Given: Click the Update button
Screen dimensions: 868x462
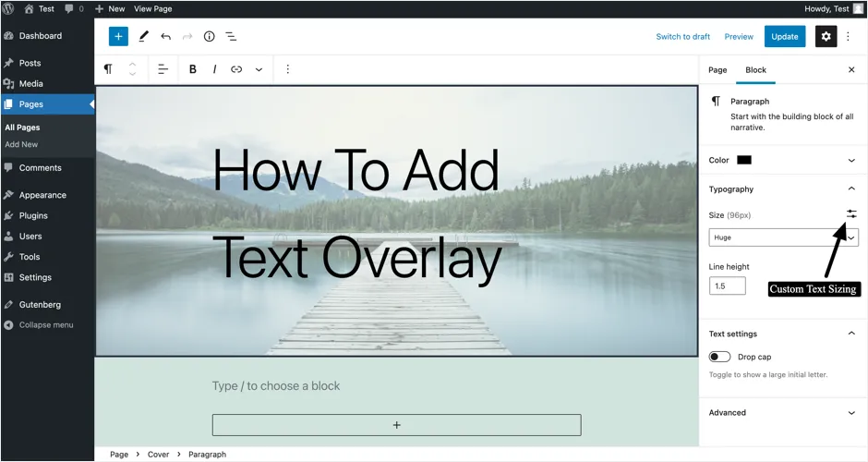Looking at the screenshot, I should [784, 37].
